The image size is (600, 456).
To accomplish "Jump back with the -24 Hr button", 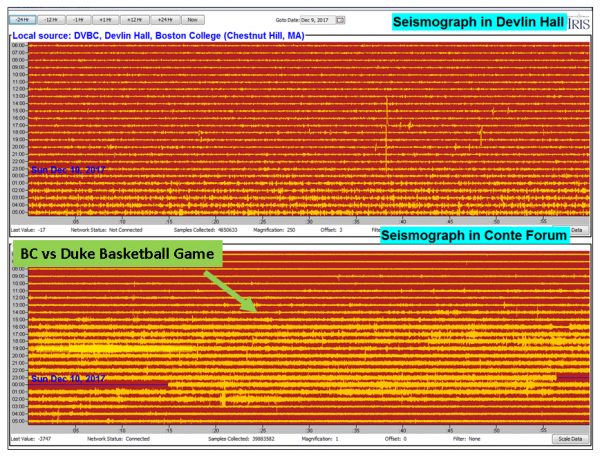I will pos(22,20).
